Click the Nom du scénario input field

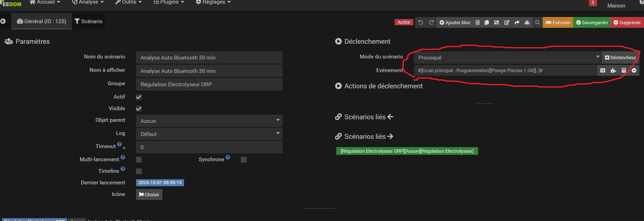(209, 57)
